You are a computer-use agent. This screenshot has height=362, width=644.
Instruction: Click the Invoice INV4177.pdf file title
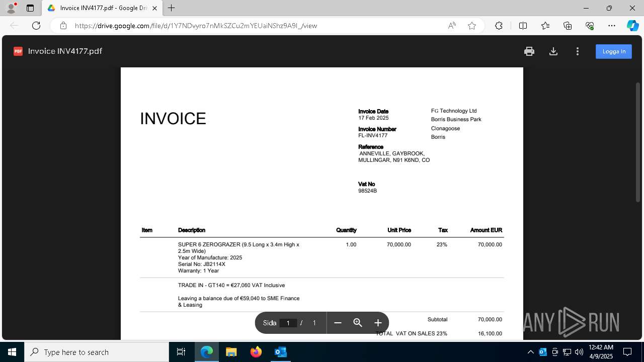[x=65, y=51]
